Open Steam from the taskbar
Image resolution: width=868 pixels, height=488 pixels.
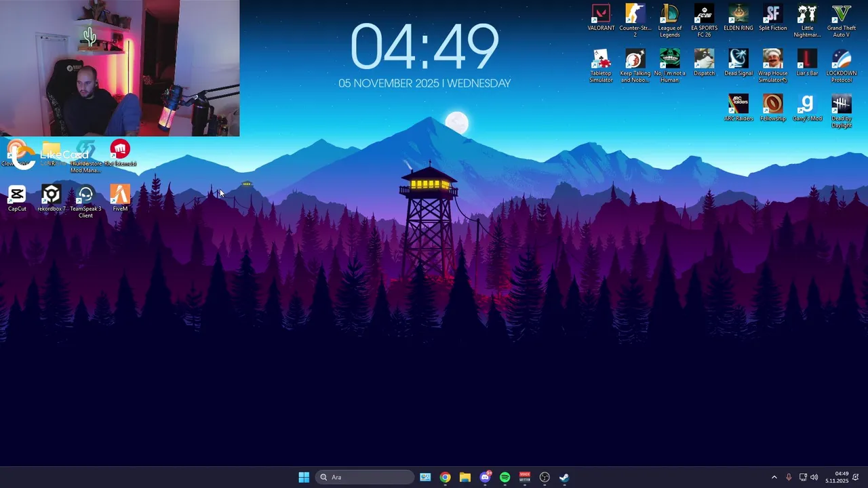coord(564,477)
